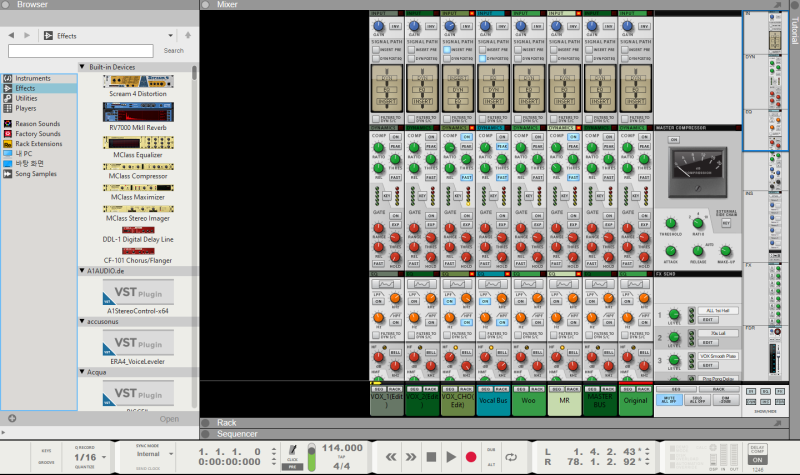Viewport: 800px width, 475px height.
Task: Expand the Sequencer panel
Action: (x=206, y=434)
